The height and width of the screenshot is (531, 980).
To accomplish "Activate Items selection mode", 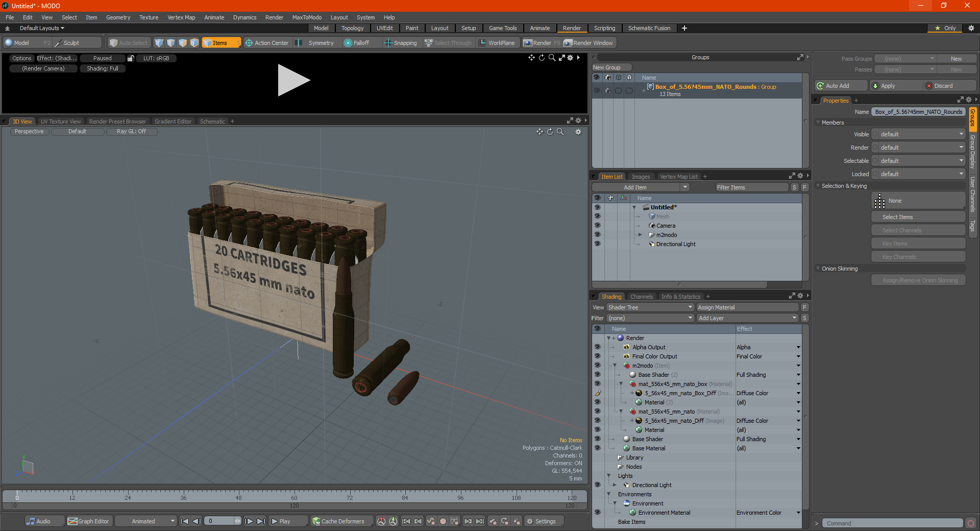I will [x=221, y=43].
